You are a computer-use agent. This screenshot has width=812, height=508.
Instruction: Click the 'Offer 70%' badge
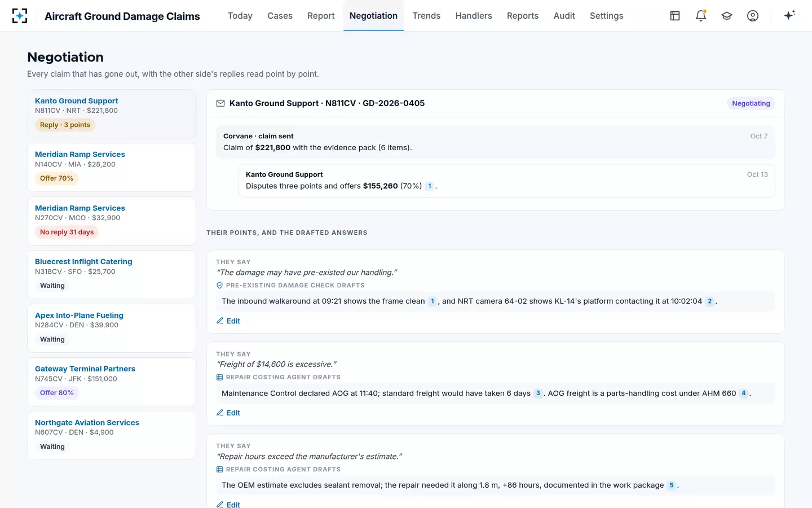(56, 178)
